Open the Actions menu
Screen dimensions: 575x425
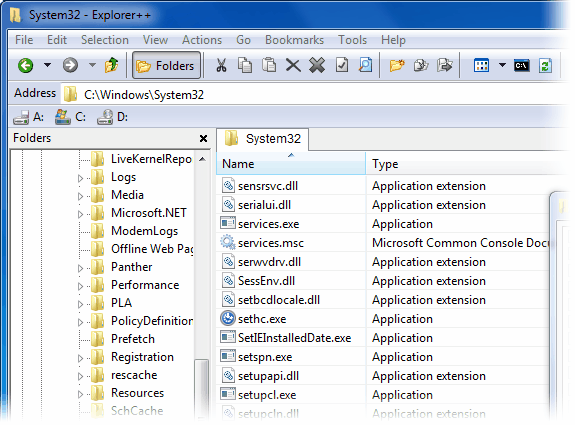202,40
